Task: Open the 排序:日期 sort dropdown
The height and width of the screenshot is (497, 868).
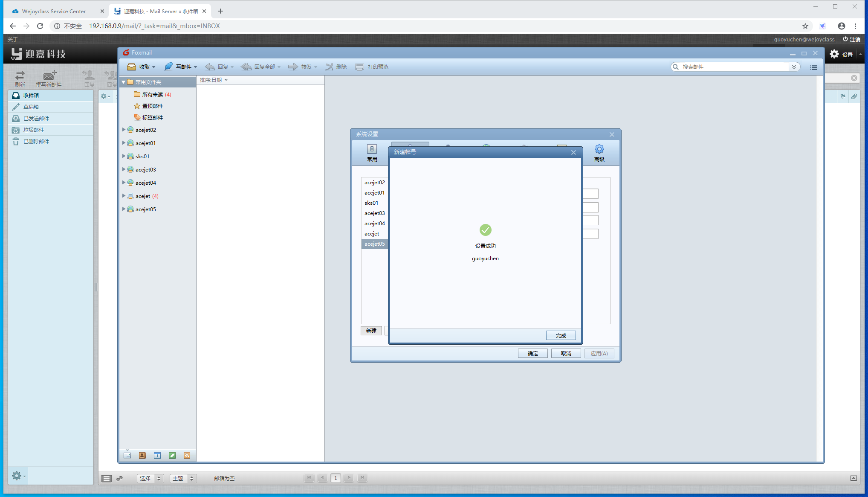Action: [x=214, y=80]
